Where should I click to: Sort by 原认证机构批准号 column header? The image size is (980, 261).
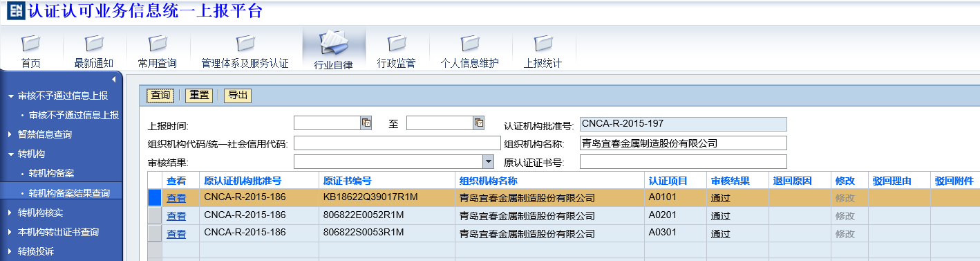(x=243, y=181)
